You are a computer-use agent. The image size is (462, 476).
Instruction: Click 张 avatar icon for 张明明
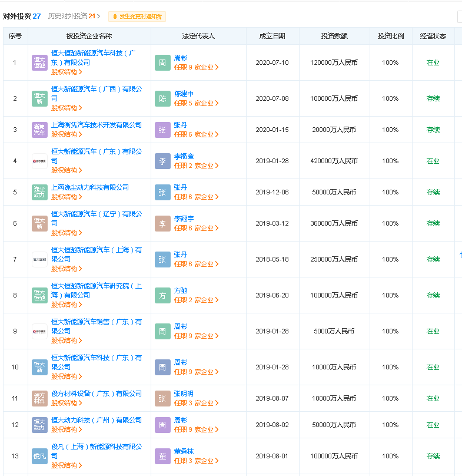coord(162,398)
